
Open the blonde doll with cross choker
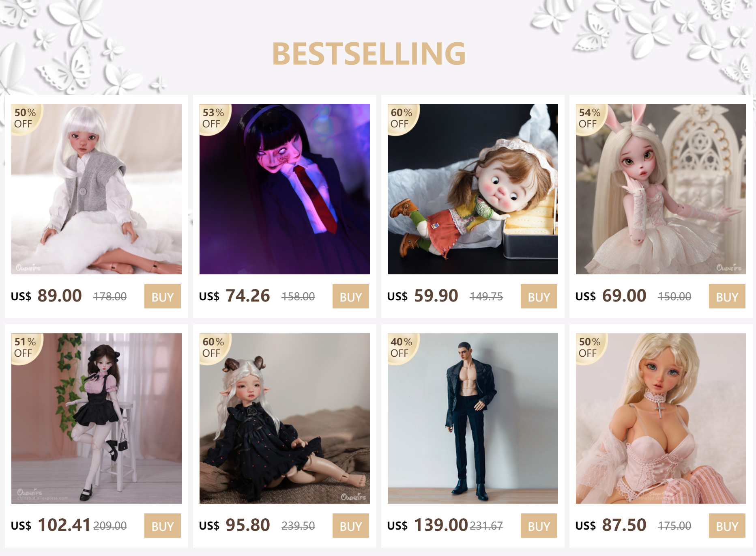point(661,418)
